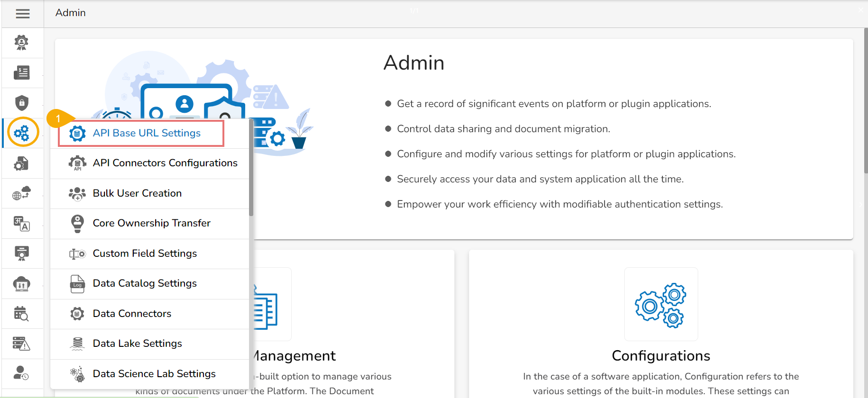This screenshot has height=398, width=868.
Task: Open the language translation sidebar icon
Action: tap(22, 223)
